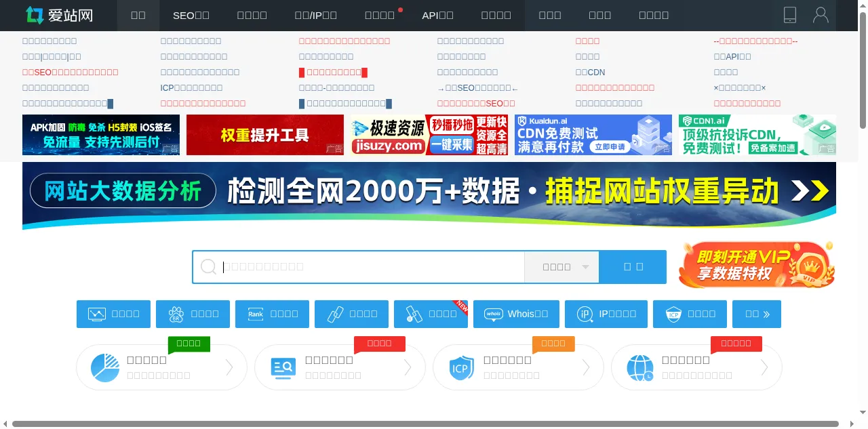Open the link beginning with ICP
The image size is (868, 429).
(x=191, y=87)
